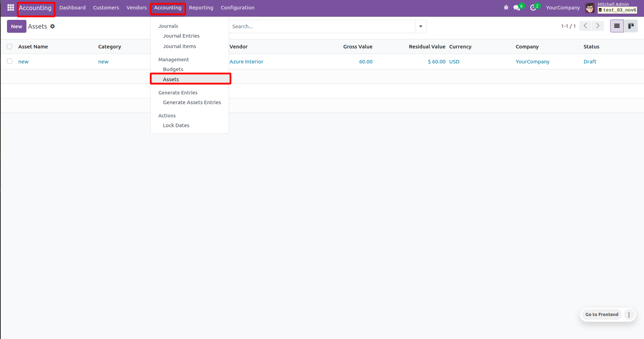Open Lock Dates from Actions section
Screen dimensions: 644x339
pos(176,125)
